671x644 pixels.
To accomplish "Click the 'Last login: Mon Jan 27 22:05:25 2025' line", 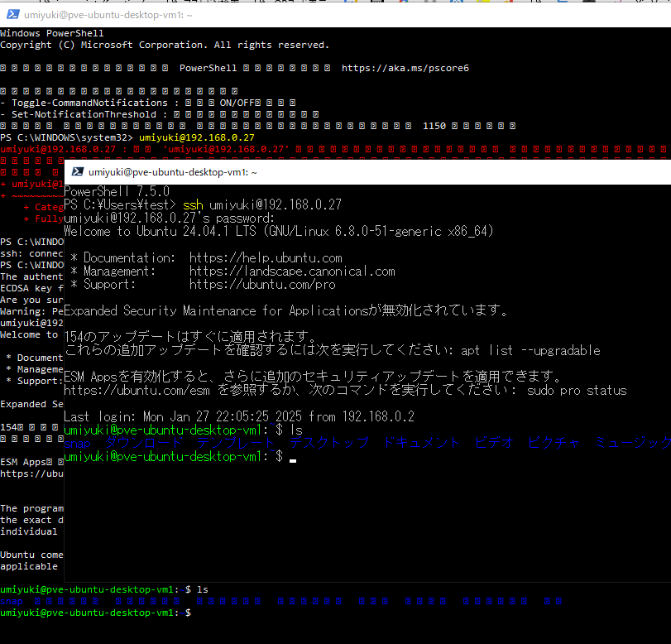I will [239, 416].
